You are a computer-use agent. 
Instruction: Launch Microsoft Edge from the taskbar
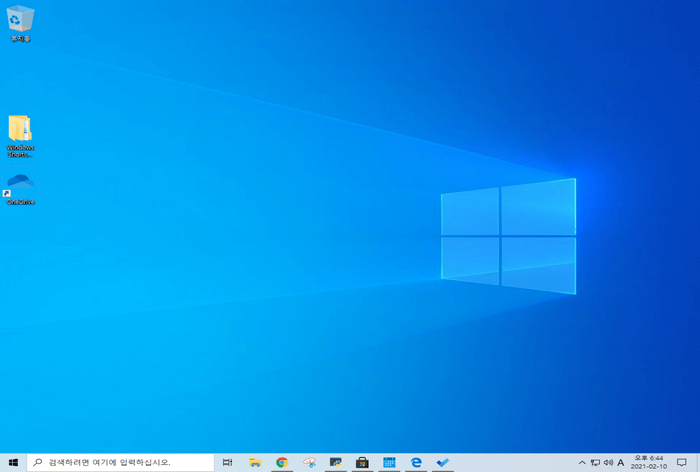416,463
